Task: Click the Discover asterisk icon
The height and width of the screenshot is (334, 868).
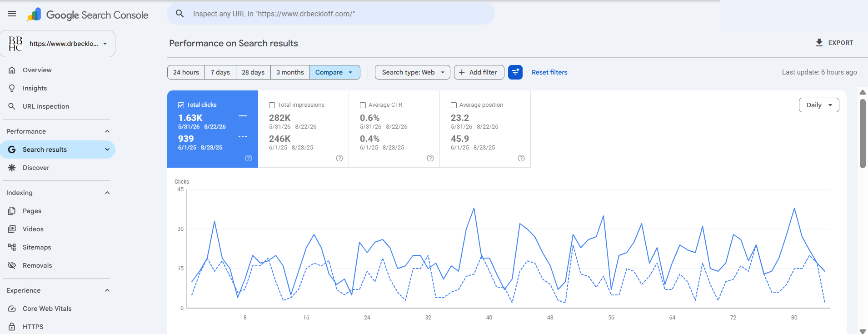Action: coord(12,168)
